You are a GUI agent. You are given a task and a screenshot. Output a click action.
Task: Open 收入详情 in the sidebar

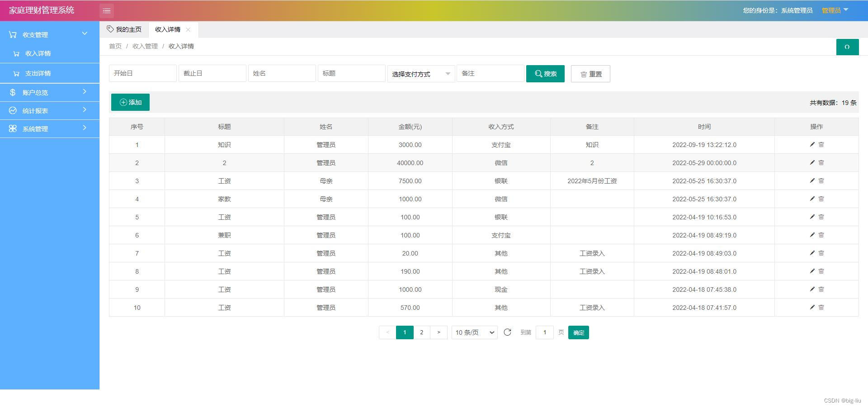pyautogui.click(x=50, y=53)
